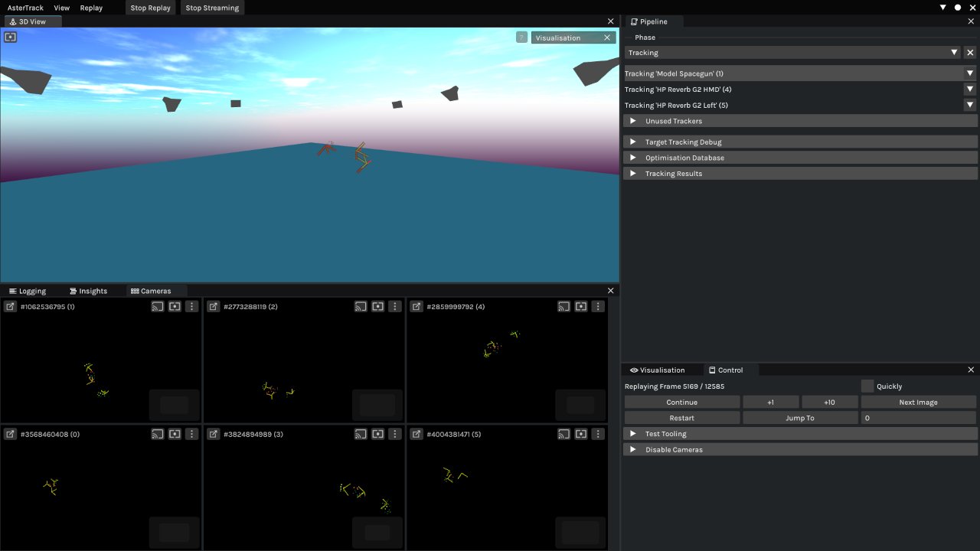Enable the Quickly checkbox
The image size is (980, 551).
pos(866,386)
